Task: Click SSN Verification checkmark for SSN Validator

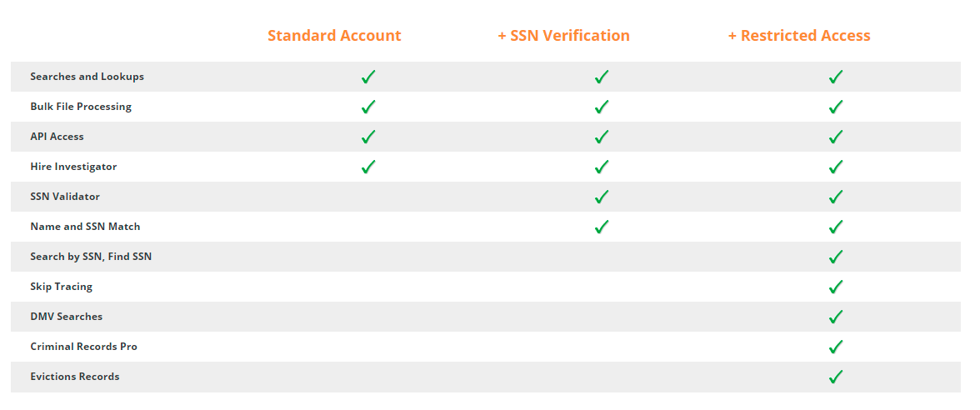Action: tap(602, 197)
